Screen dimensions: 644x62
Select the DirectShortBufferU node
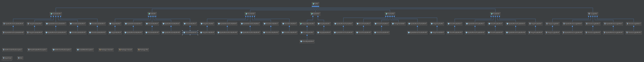click(x=271, y=24)
